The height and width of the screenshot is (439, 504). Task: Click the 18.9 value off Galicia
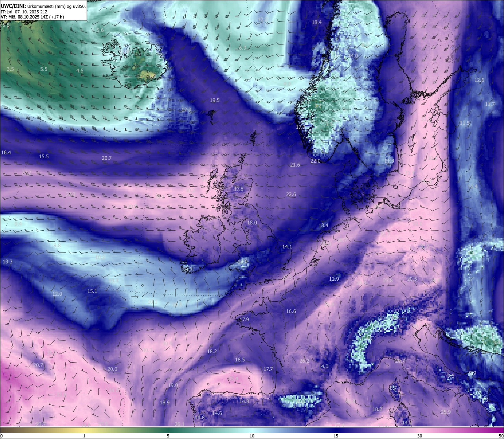[x=165, y=402]
